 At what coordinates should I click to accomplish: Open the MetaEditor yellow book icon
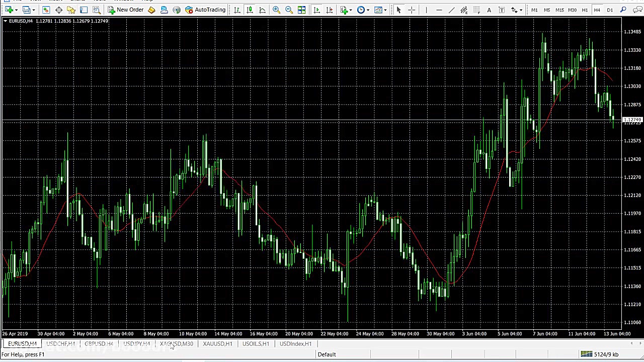pos(151,10)
